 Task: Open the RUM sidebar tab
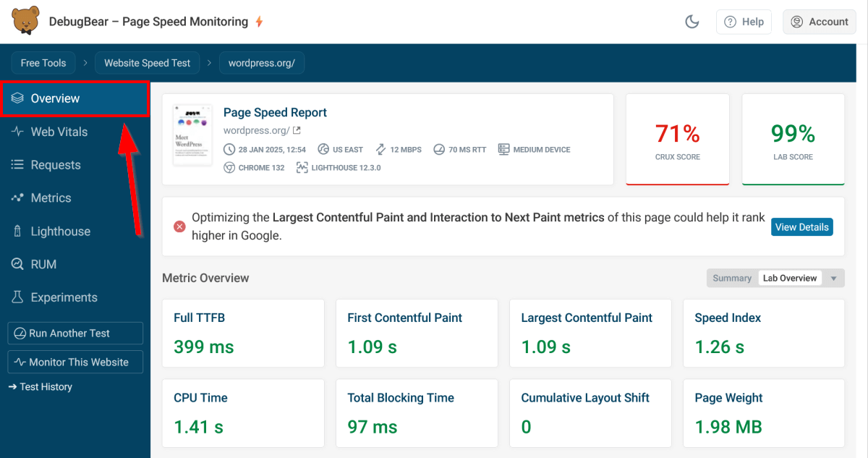click(x=75, y=265)
